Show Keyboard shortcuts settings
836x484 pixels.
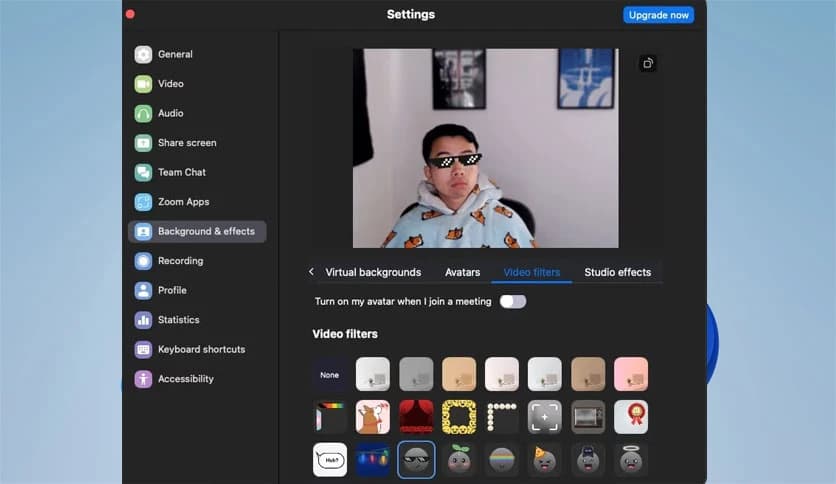197,350
